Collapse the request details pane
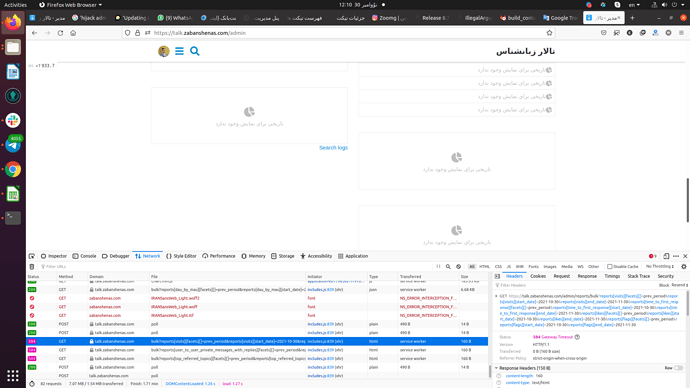Image resolution: width=690 pixels, height=388 pixels. click(497, 276)
